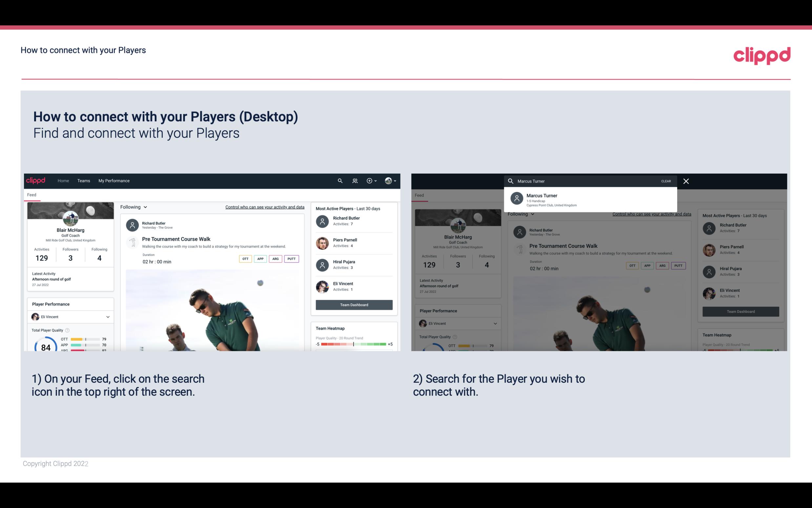The height and width of the screenshot is (508, 812).
Task: Toggle visibility of activity data control
Action: click(x=264, y=207)
